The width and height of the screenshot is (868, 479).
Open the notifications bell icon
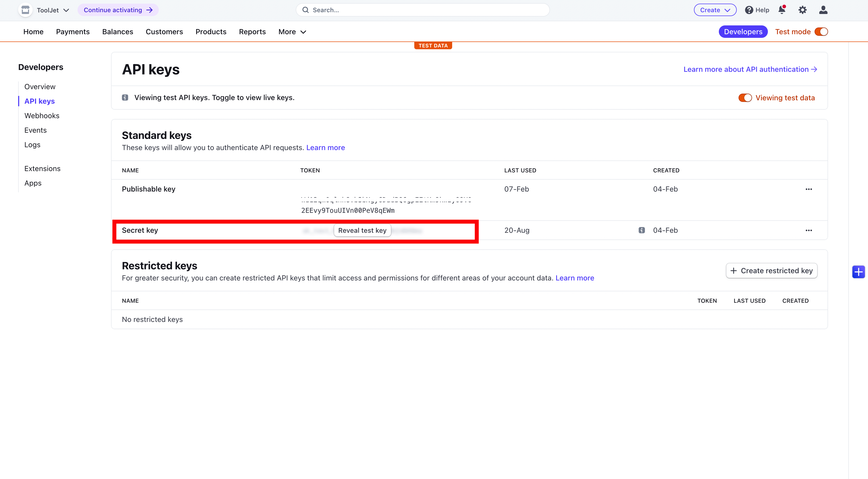point(782,10)
